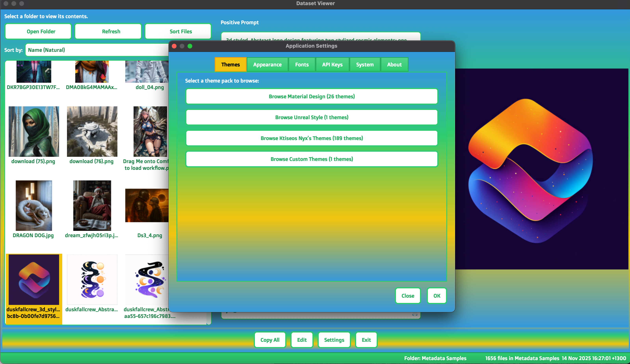
Task: Browse Material Design theme pack
Action: click(311, 97)
